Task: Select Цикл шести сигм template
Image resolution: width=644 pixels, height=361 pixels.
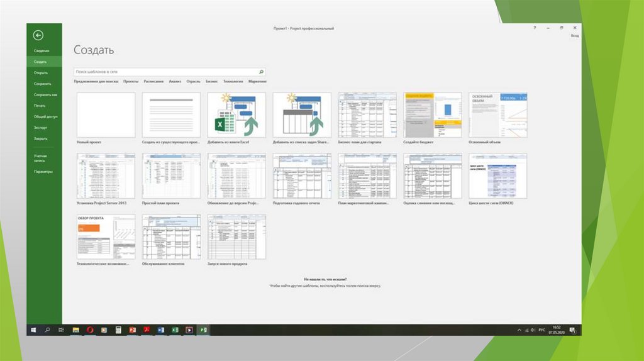Action: (x=498, y=179)
